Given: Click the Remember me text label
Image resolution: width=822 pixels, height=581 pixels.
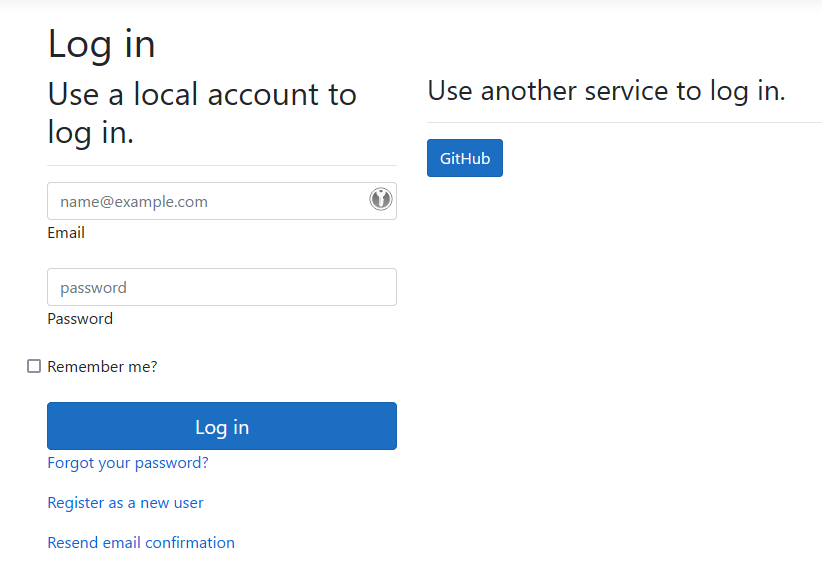Looking at the screenshot, I should click(x=101, y=366).
